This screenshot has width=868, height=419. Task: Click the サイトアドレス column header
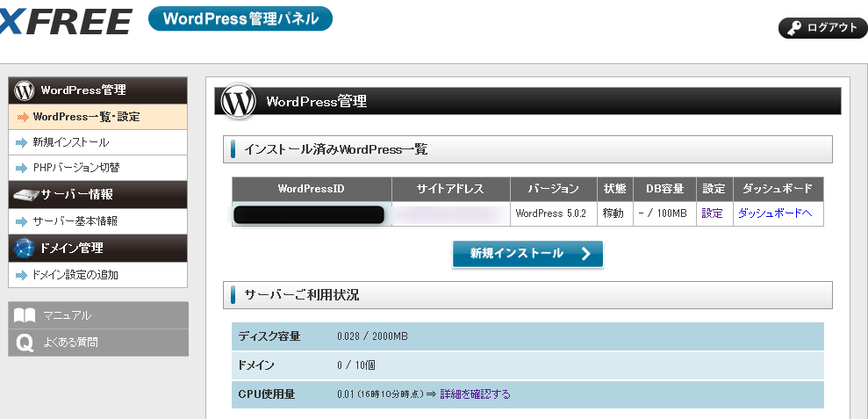(x=450, y=189)
